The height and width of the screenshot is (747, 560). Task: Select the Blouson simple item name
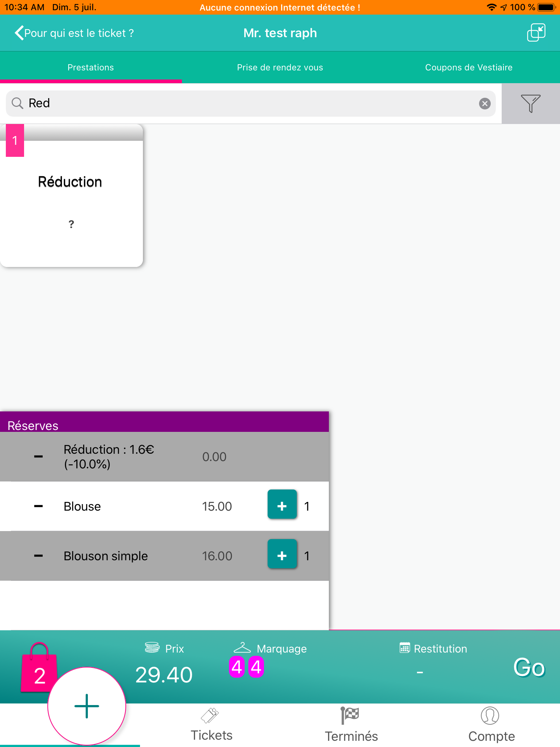[106, 556]
